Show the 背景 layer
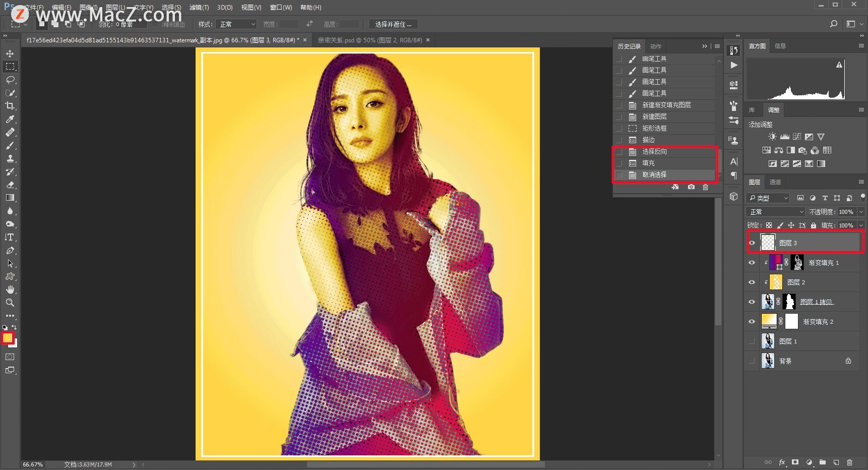The image size is (868, 470). (752, 361)
